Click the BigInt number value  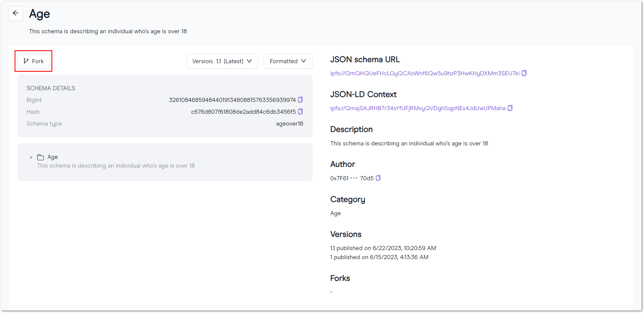tap(232, 100)
